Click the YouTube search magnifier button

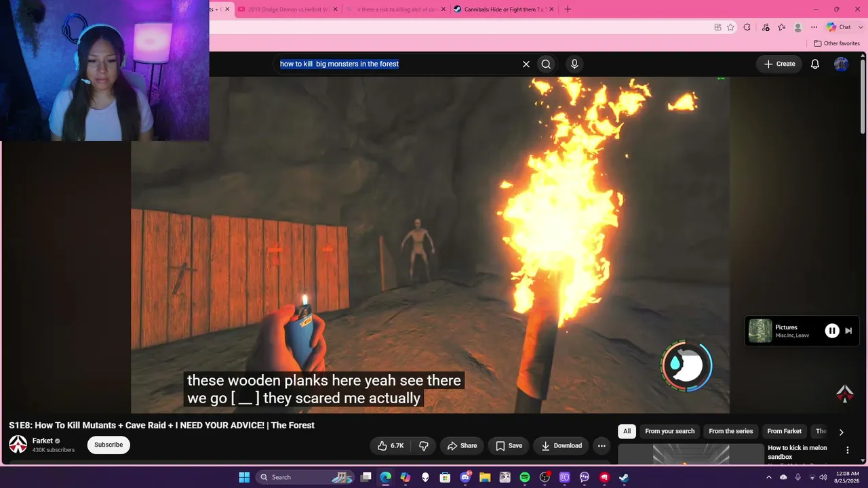click(x=546, y=64)
